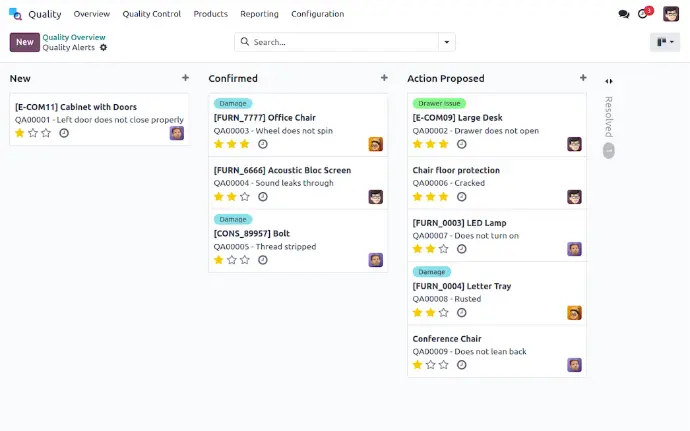Open the Quality Alerts settings gear
This screenshot has width=690, height=431.
pyautogui.click(x=103, y=48)
